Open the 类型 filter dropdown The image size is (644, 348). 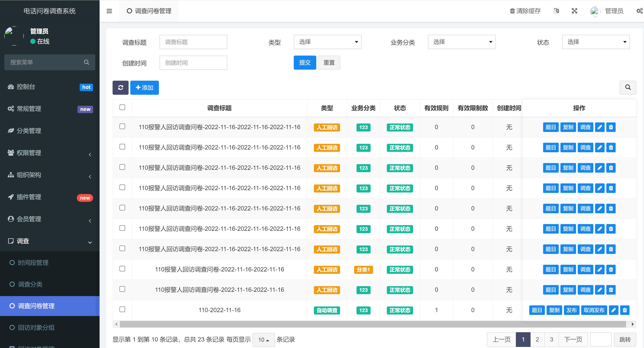(x=328, y=42)
